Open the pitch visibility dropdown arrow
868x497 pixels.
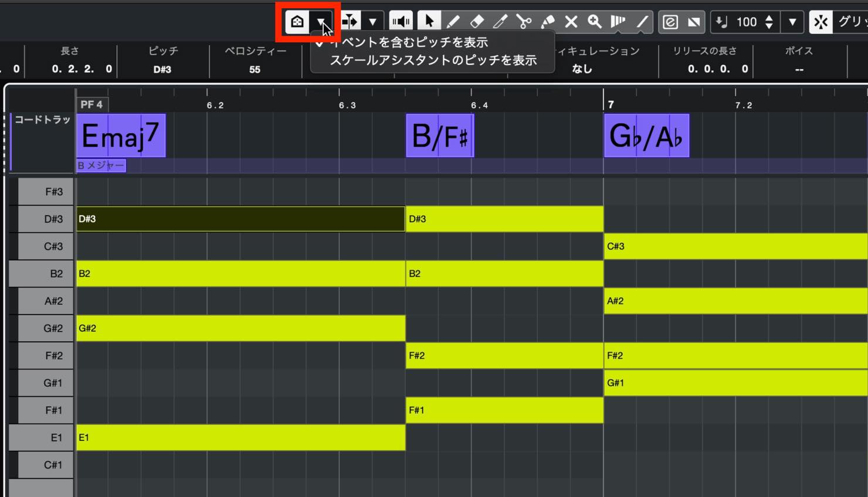coord(321,22)
